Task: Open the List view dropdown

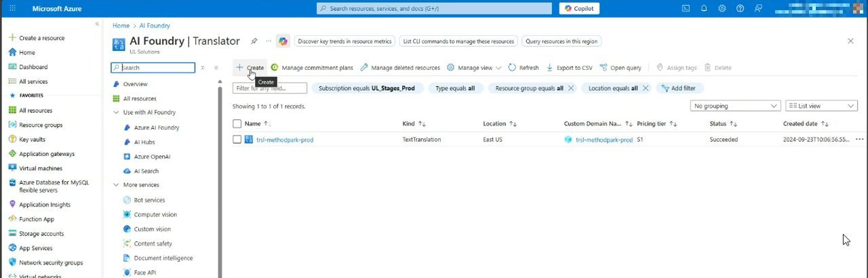Action: point(821,106)
